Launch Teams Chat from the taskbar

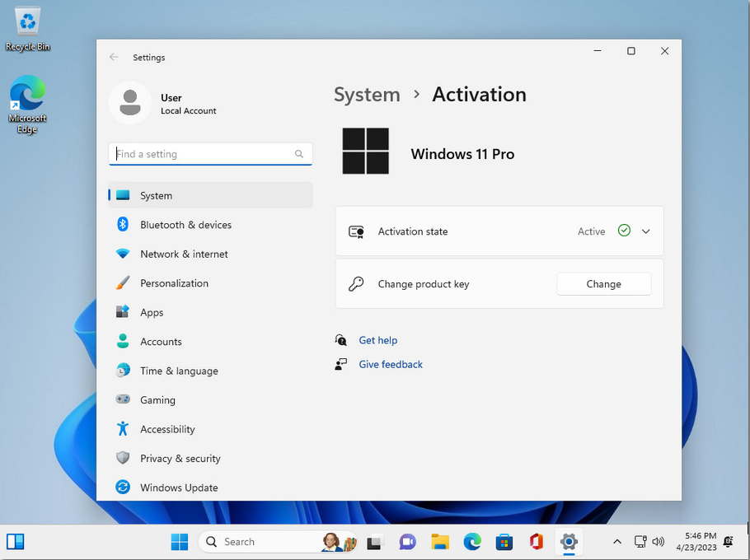click(407, 542)
